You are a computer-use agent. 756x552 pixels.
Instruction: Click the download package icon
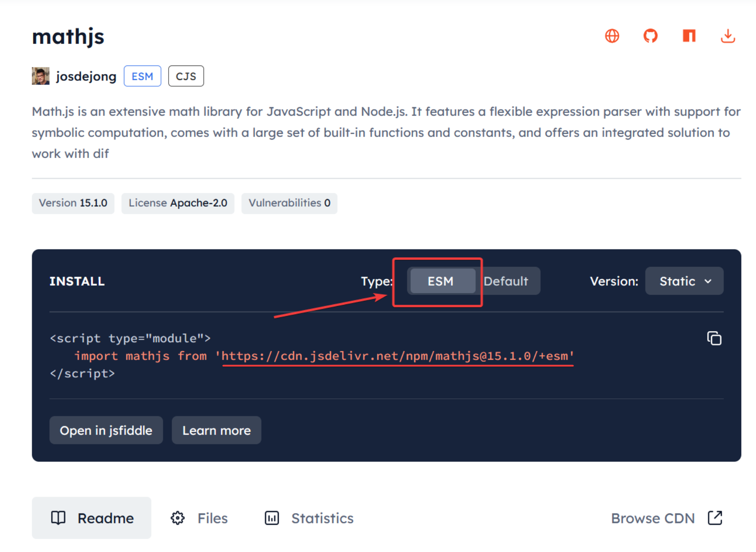[x=727, y=36]
